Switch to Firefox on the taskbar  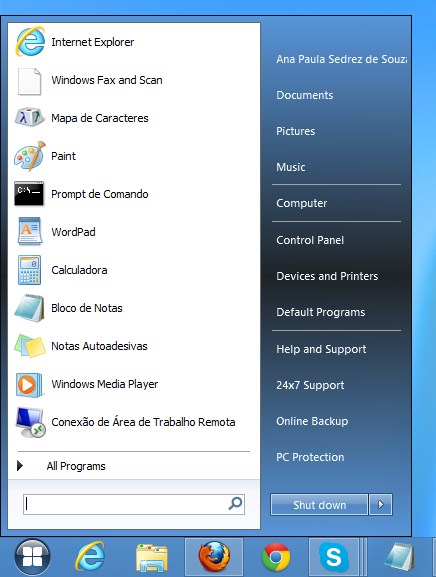pos(214,556)
